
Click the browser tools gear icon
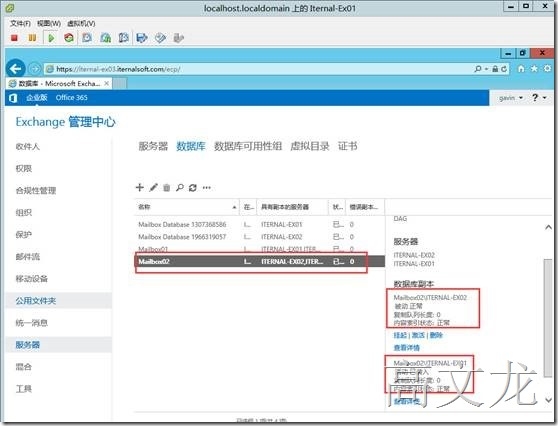pos(547,69)
